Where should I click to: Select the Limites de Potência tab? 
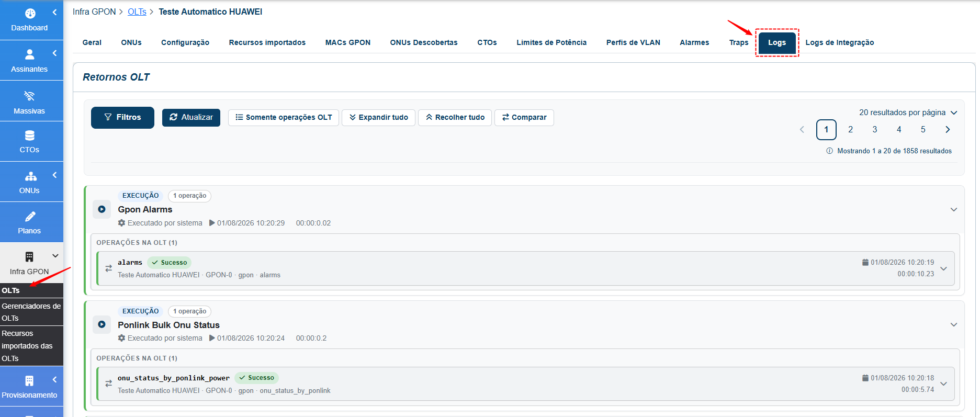(551, 42)
